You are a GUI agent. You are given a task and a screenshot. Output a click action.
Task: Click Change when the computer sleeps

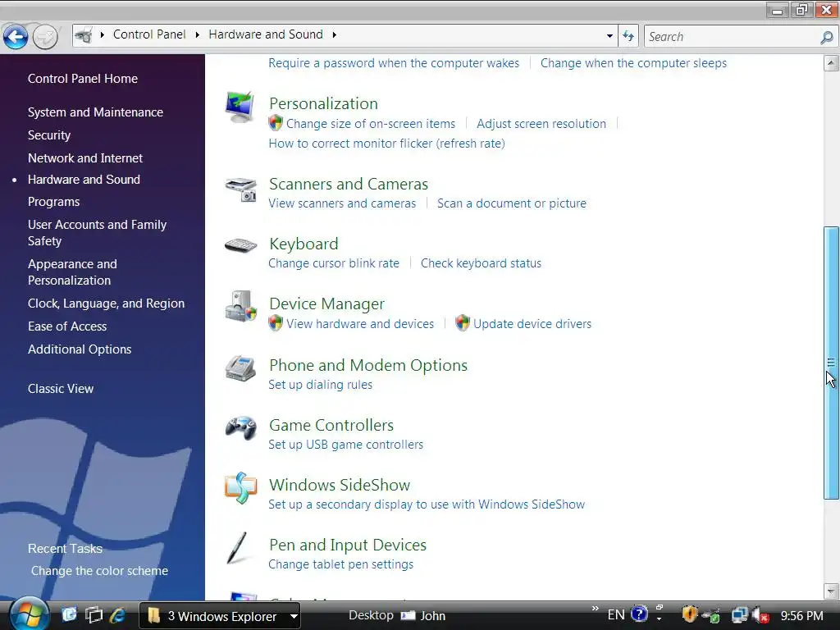click(x=633, y=63)
